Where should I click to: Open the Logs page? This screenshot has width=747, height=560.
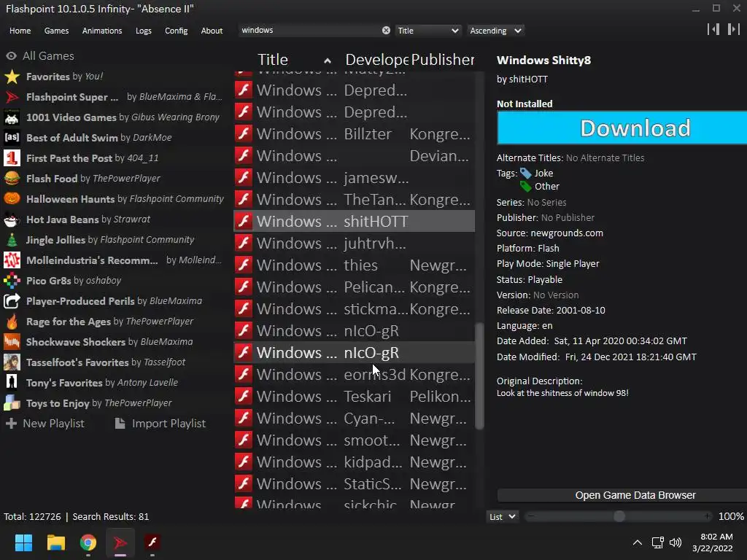(x=144, y=31)
